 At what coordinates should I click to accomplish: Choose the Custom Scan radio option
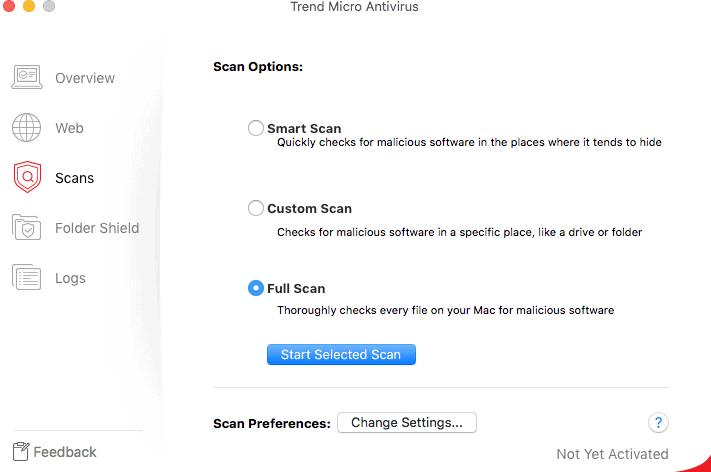[x=256, y=209]
